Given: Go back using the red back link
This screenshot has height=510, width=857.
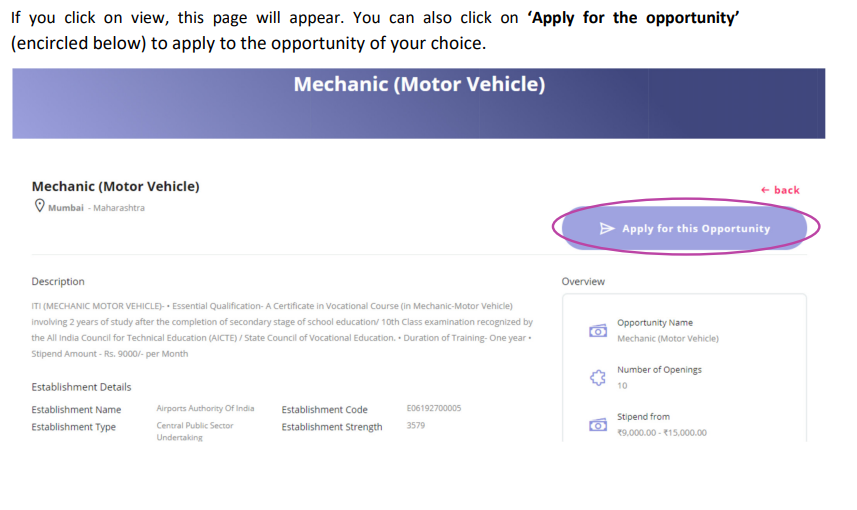Looking at the screenshot, I should pyautogui.click(x=780, y=190).
